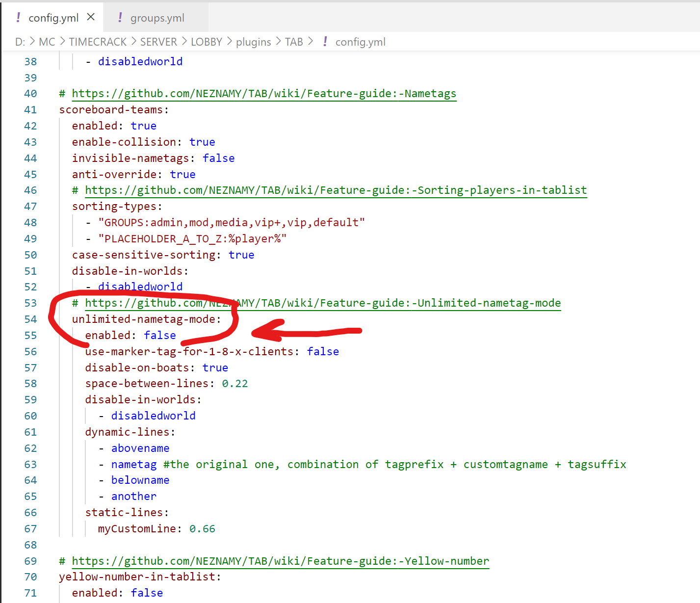700x603 pixels.
Task: Open the Nametags feature guide link
Action: pos(264,93)
